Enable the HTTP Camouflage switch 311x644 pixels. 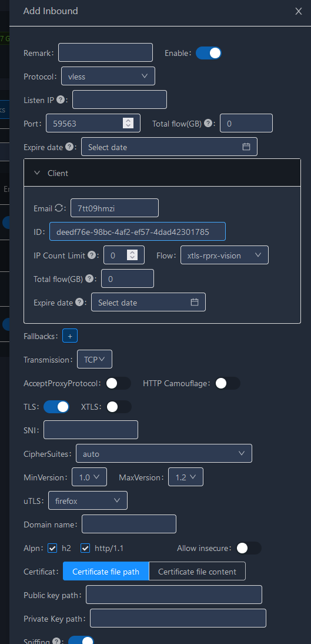click(x=228, y=383)
